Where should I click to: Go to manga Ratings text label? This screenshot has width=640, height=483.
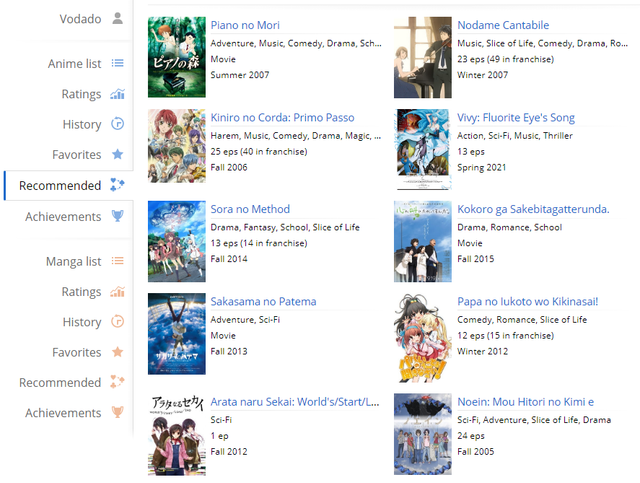click(x=81, y=292)
